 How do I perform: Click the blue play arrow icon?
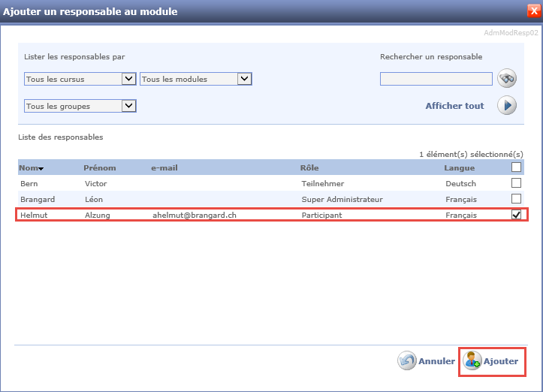(x=507, y=106)
